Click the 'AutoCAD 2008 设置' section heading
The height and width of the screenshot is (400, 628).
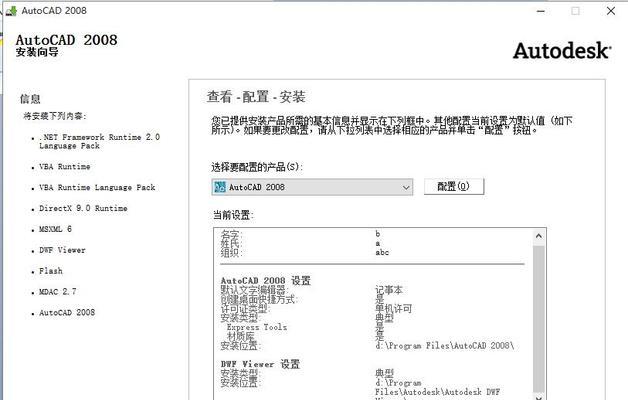click(266, 281)
